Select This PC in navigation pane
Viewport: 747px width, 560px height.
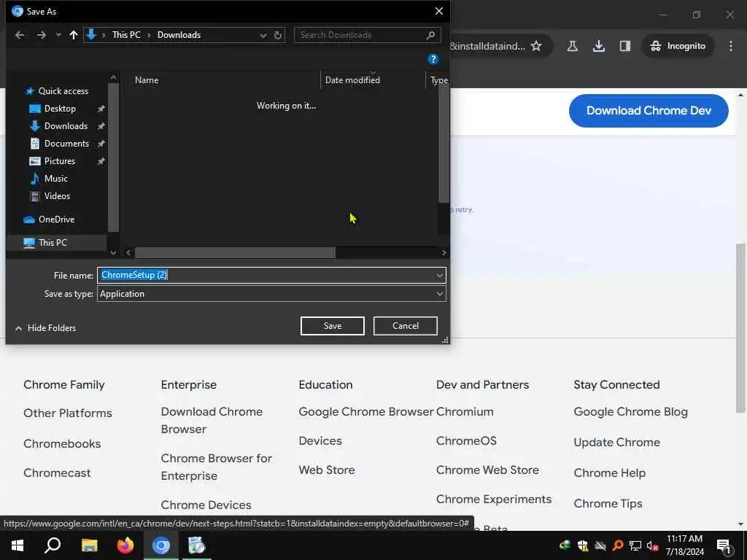point(53,242)
